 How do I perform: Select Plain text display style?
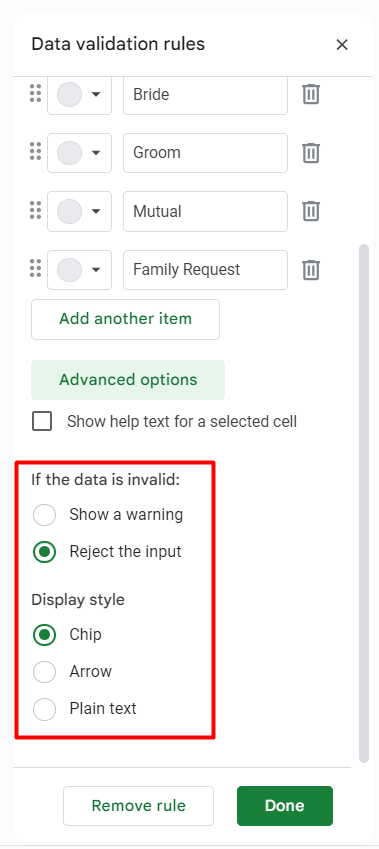pos(44,709)
